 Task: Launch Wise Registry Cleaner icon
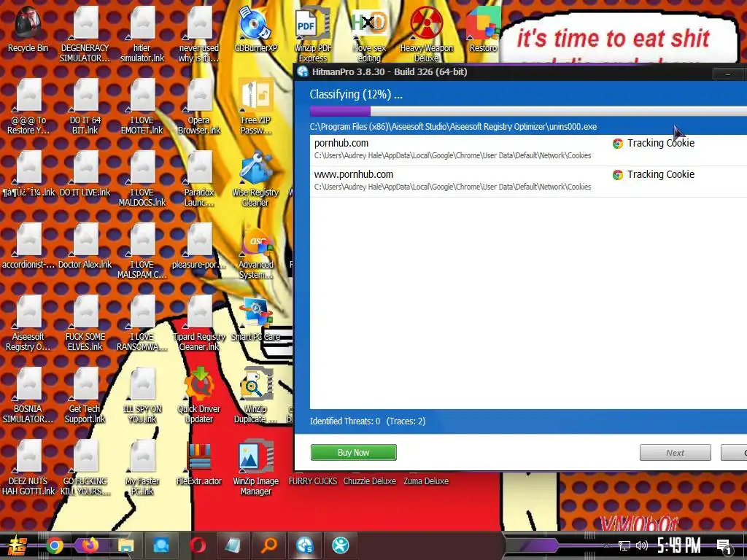256,179
